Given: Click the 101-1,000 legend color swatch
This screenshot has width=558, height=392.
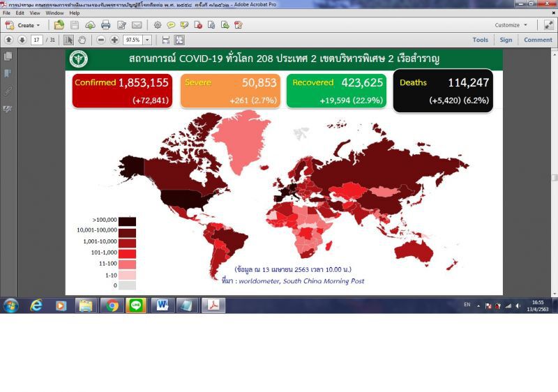Looking at the screenshot, I should point(127,254).
